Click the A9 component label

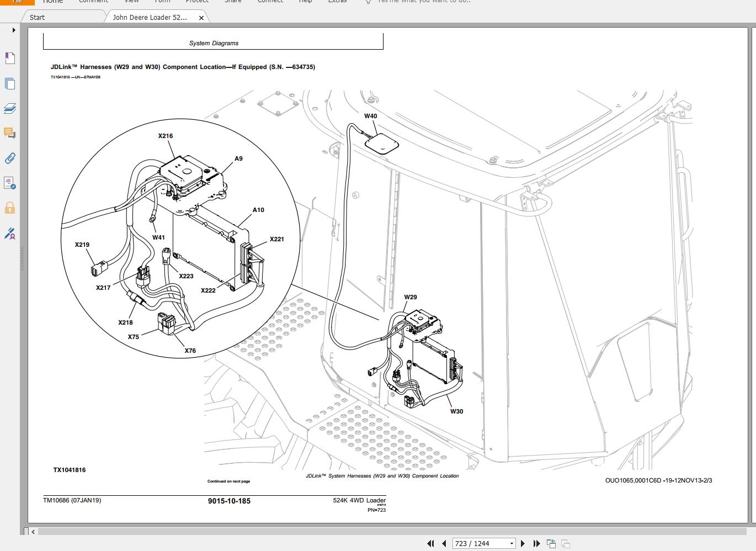coord(238,158)
